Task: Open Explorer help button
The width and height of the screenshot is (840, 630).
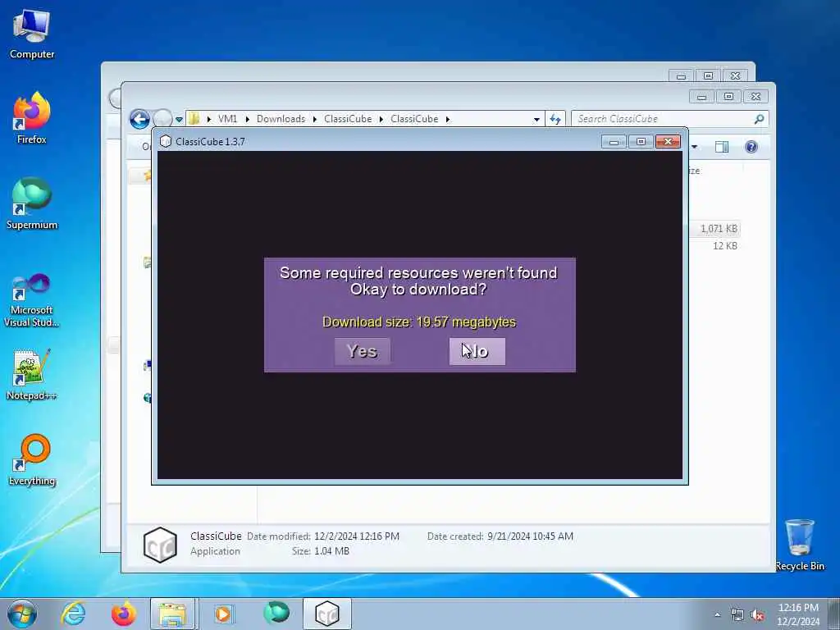Action: click(x=751, y=147)
